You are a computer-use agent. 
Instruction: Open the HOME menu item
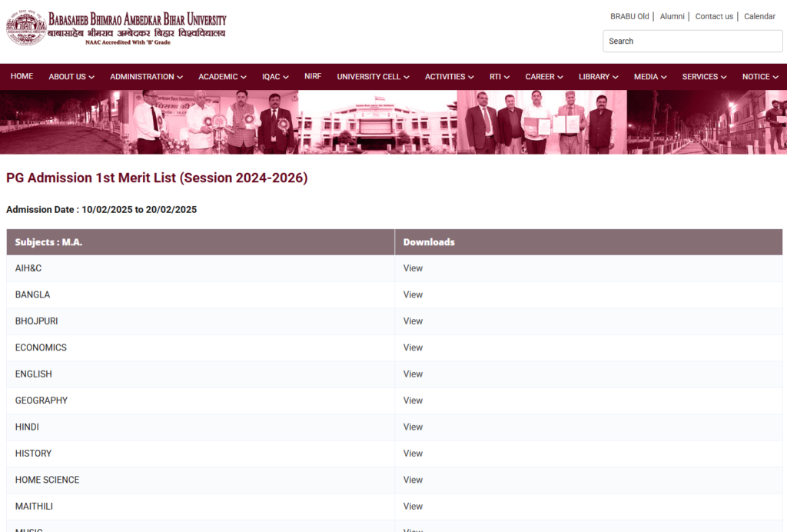22,76
